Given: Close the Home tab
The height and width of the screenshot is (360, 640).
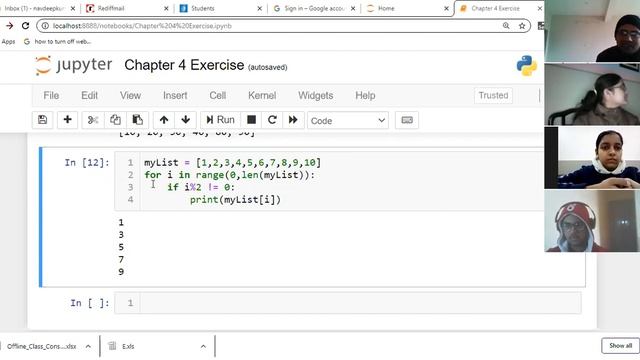Looking at the screenshot, I should pyautogui.click(x=446, y=8).
